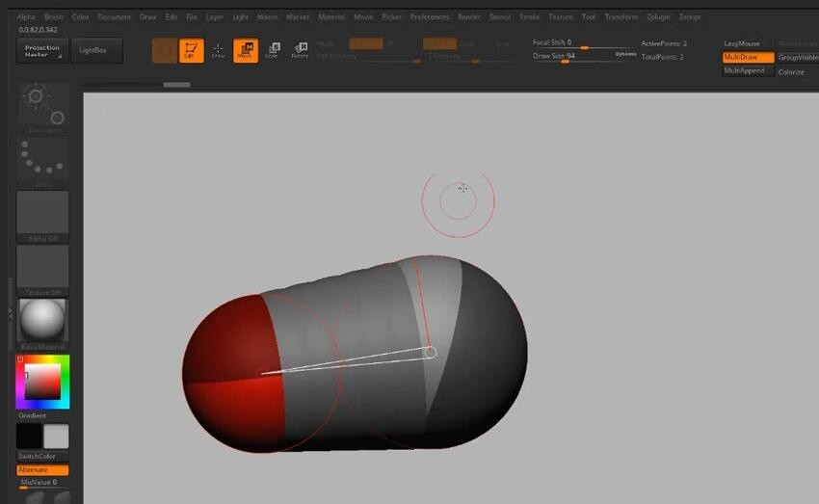Toggle MultiDraw button off
Screen dimensions: 819x504
point(748,58)
